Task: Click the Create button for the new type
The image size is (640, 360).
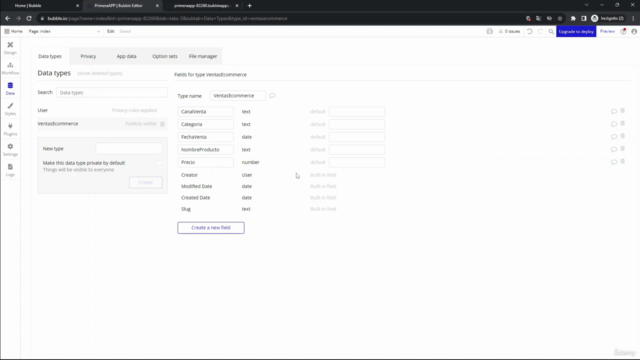Action: coord(146,182)
